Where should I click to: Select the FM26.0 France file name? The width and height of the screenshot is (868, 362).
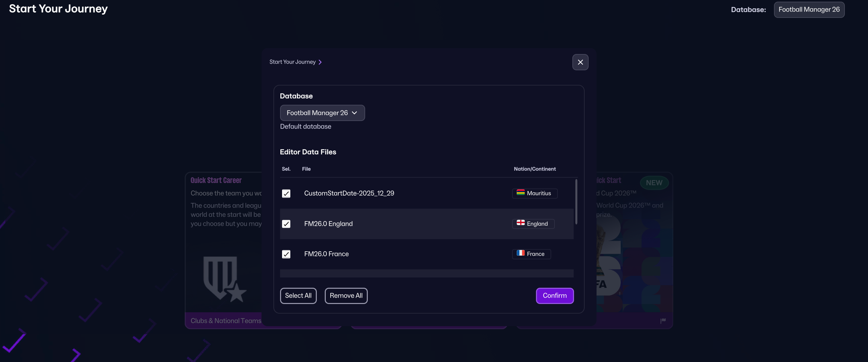tap(326, 254)
